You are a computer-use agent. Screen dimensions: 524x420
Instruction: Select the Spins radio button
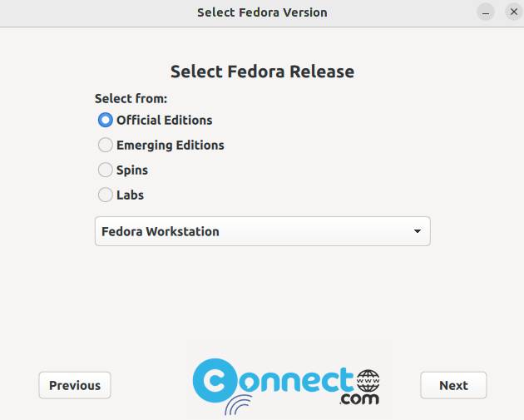106,170
